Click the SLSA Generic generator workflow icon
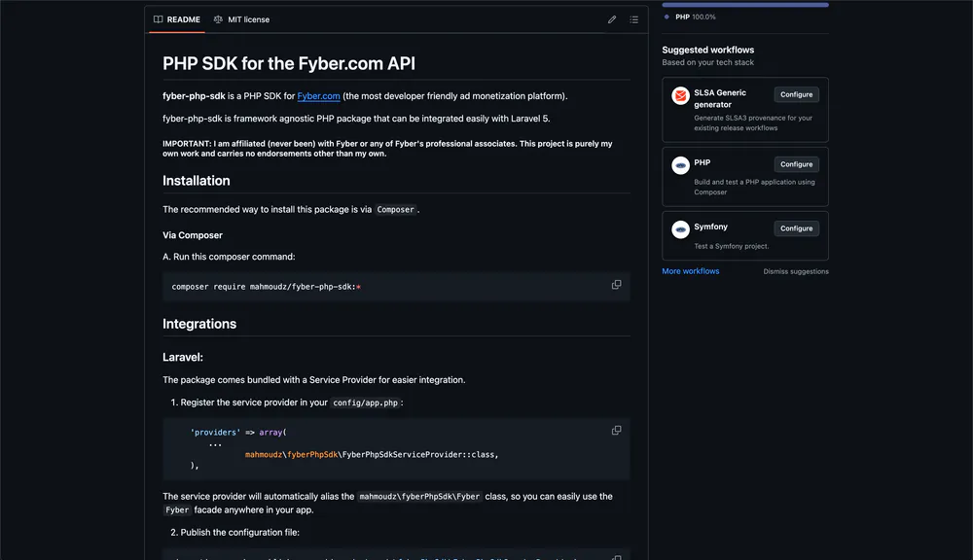 (680, 95)
